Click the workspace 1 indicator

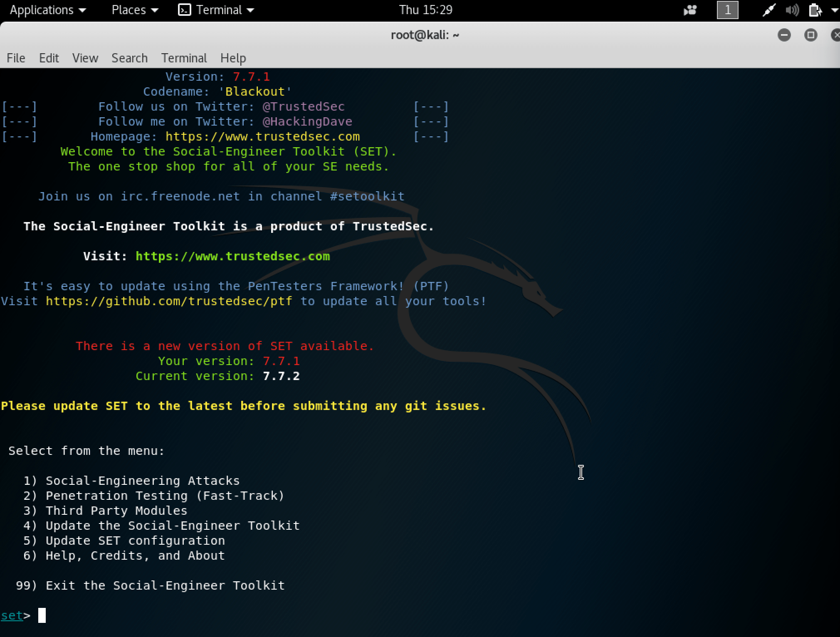pyautogui.click(x=727, y=10)
